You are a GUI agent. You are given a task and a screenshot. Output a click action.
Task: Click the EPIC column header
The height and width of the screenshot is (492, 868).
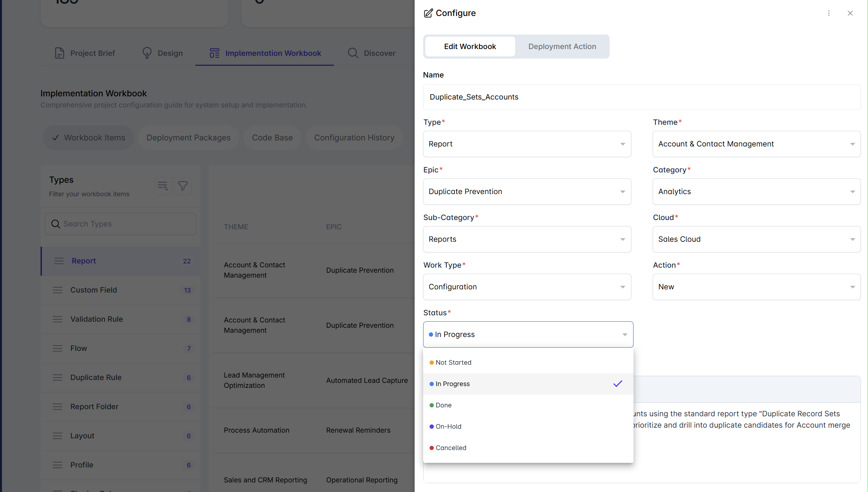(x=334, y=227)
